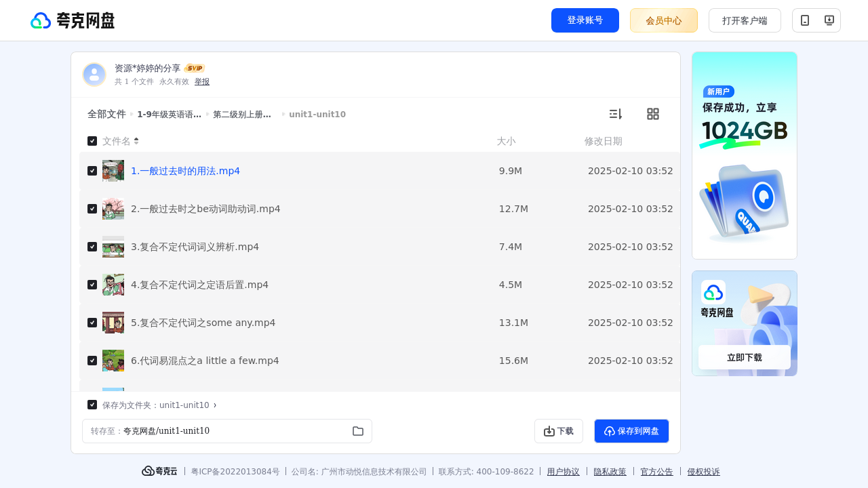Click the 登录账号 button
Viewport: 868px width, 488px height.
(585, 20)
